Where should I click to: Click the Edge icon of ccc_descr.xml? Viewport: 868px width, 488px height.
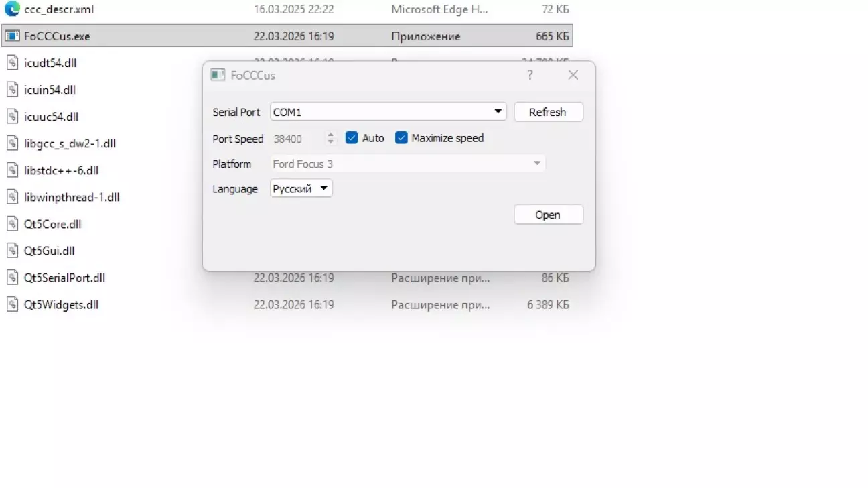click(x=12, y=9)
